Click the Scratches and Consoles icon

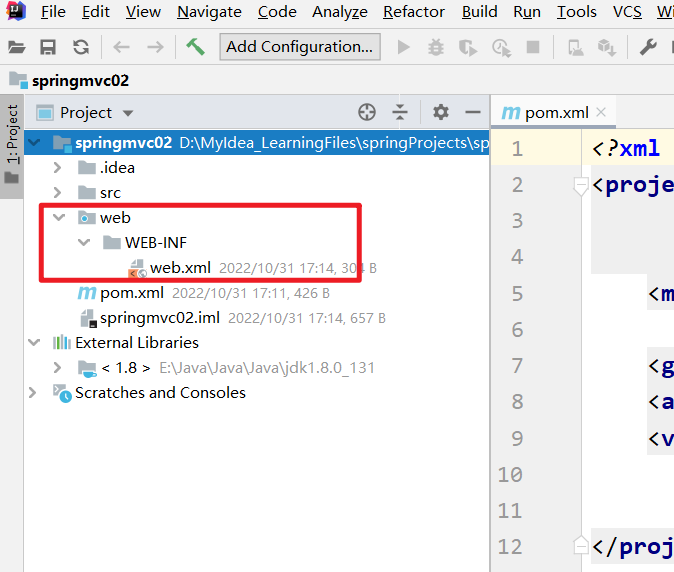62,393
